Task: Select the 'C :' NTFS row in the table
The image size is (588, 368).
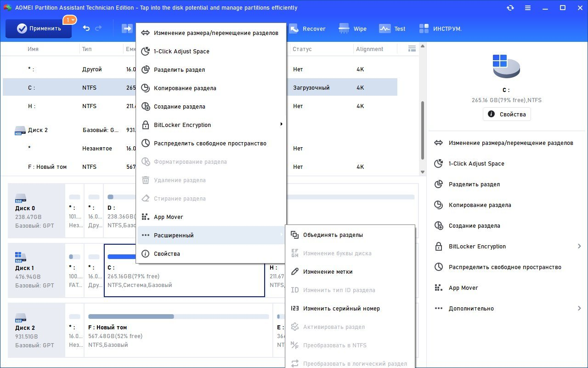Action: (x=200, y=87)
